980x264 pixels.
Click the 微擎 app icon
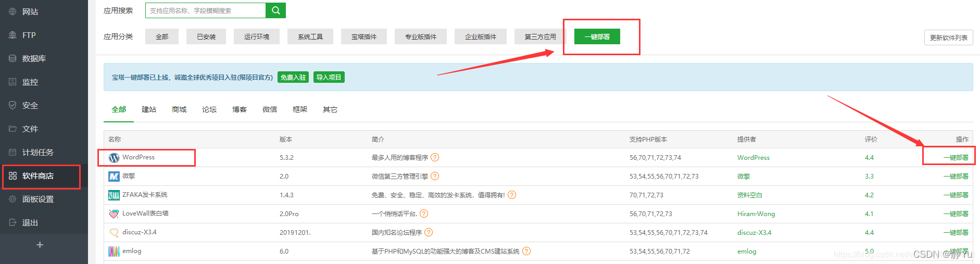[114, 177]
